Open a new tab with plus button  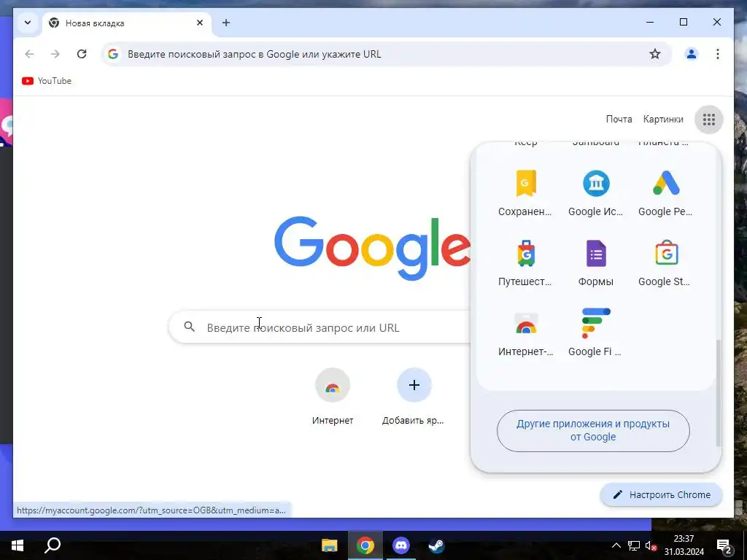click(226, 23)
